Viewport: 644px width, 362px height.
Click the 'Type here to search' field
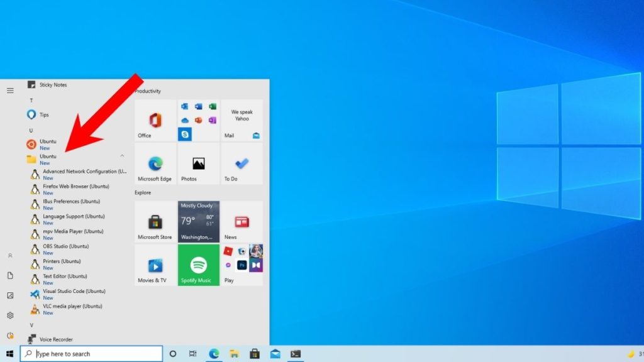(x=91, y=353)
